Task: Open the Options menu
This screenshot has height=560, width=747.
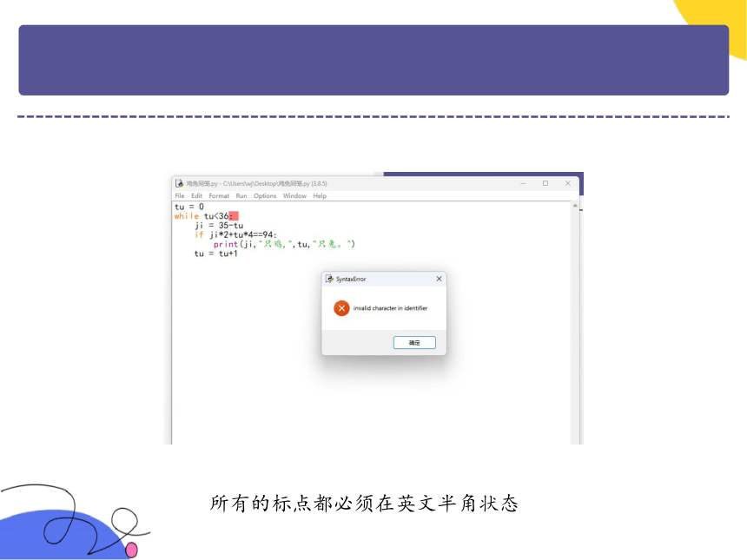Action: pos(265,195)
